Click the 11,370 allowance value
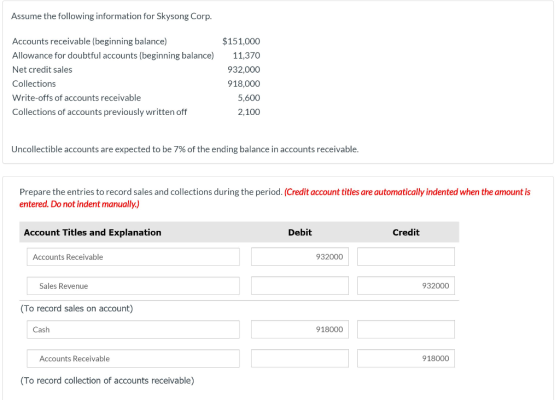The width and height of the screenshot is (560, 400). [x=246, y=56]
